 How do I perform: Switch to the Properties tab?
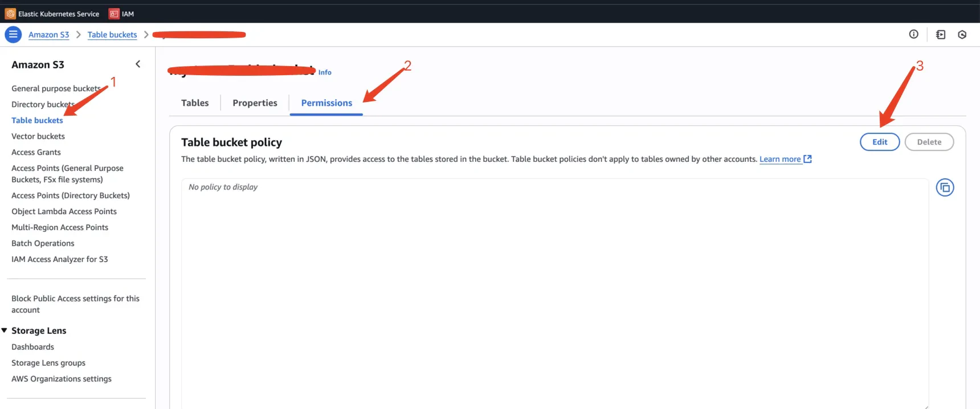click(255, 103)
